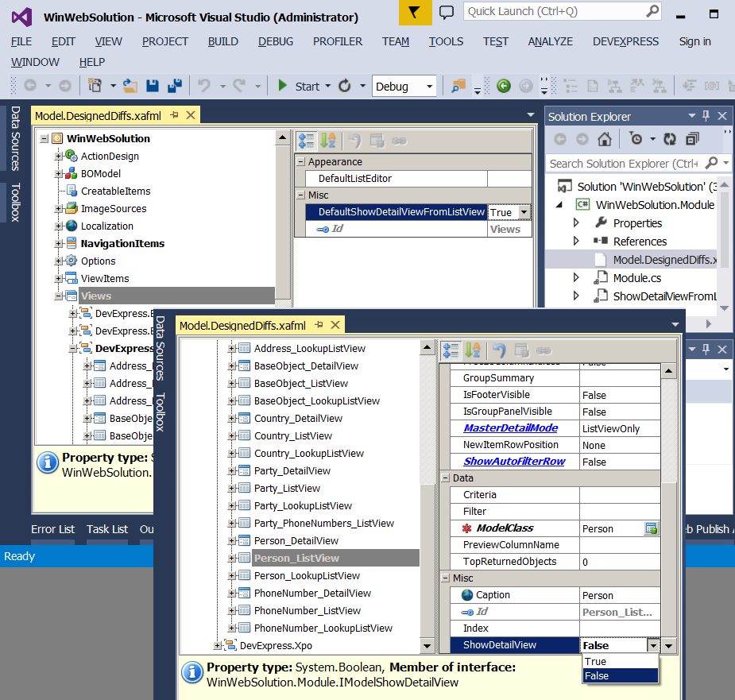Click Alphabetical sort icon in upper property grid
The image size is (735, 700).
pyautogui.click(x=328, y=141)
